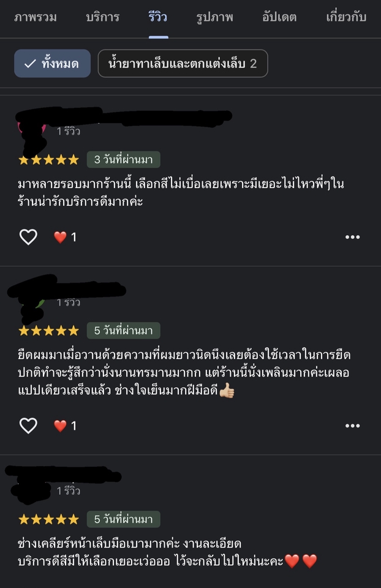Select the รีวิว tab
This screenshot has width=381, height=588.
click(158, 17)
